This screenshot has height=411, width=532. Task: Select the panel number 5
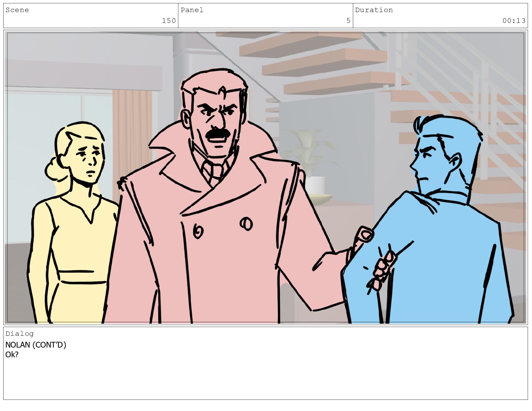click(349, 20)
